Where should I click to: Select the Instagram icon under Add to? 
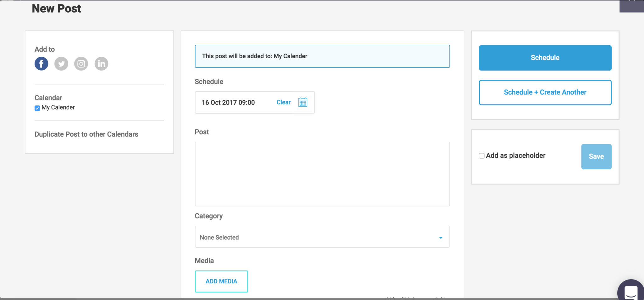pyautogui.click(x=81, y=64)
